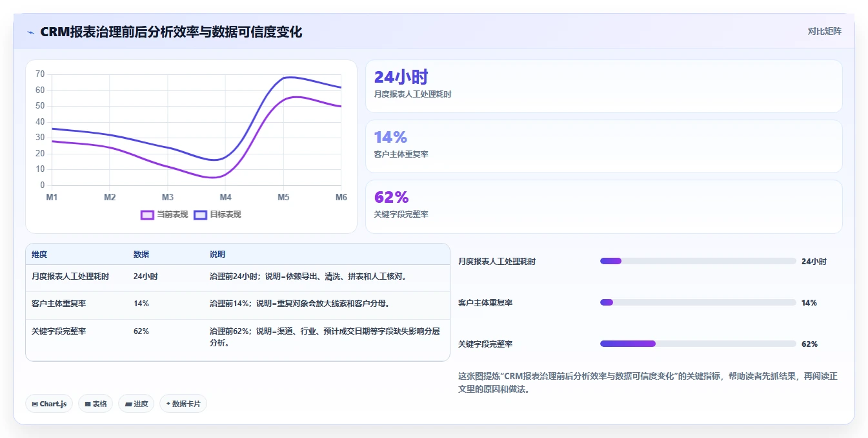Click the progress value 62% at bar end

pos(809,344)
